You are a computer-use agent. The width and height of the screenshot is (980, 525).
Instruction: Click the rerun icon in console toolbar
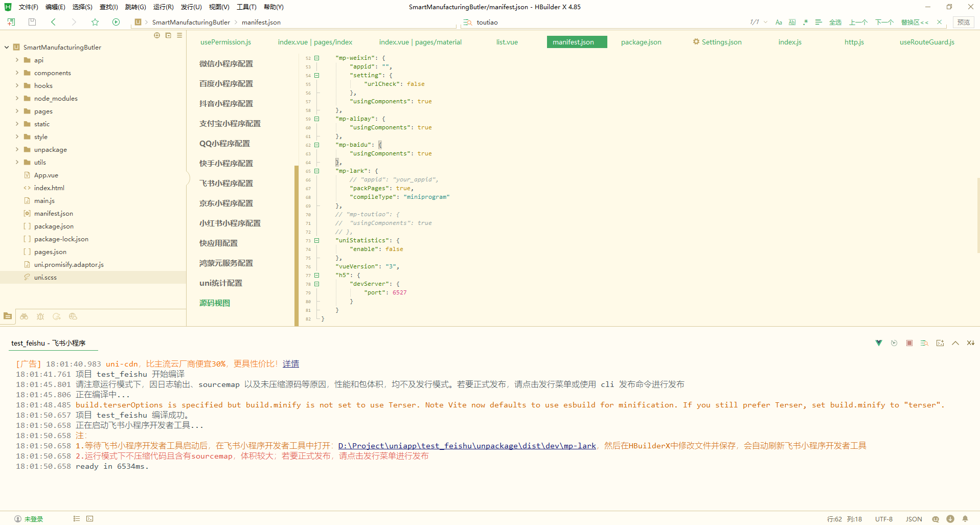click(x=894, y=343)
